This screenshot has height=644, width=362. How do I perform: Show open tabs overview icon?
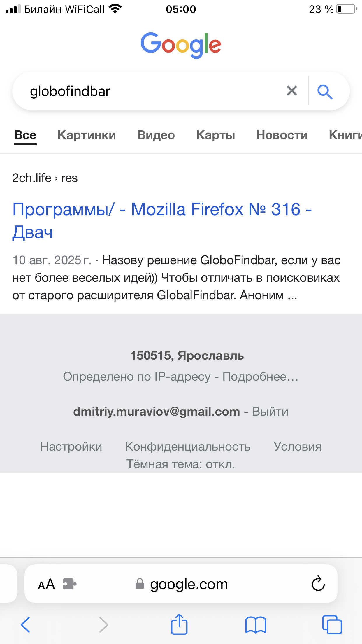[x=332, y=625]
